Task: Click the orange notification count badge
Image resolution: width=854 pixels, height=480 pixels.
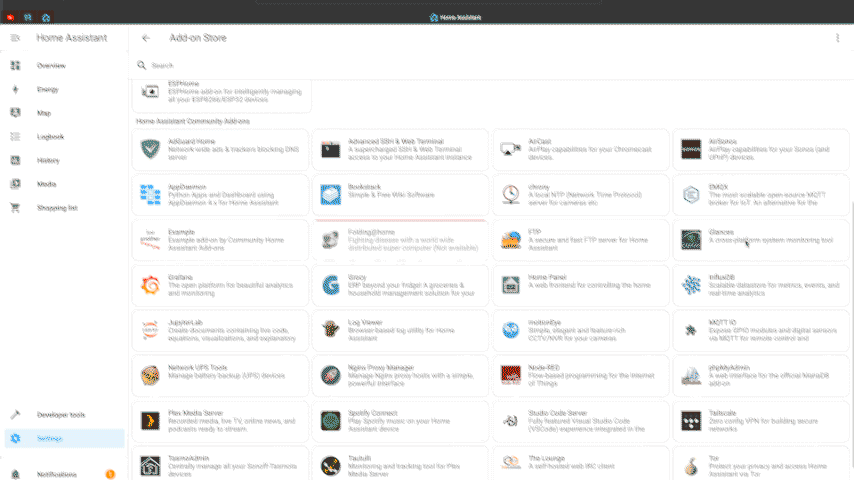Action: [110, 474]
